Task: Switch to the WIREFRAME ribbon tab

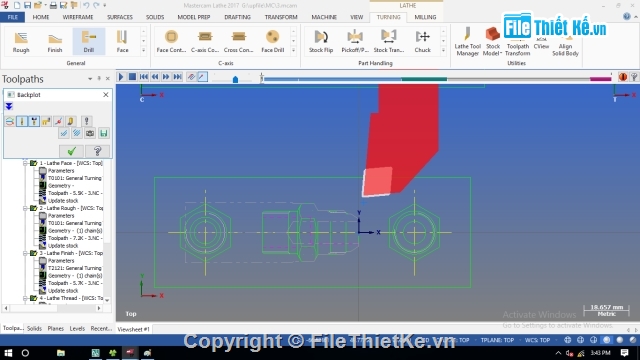Action: pyautogui.click(x=78, y=17)
